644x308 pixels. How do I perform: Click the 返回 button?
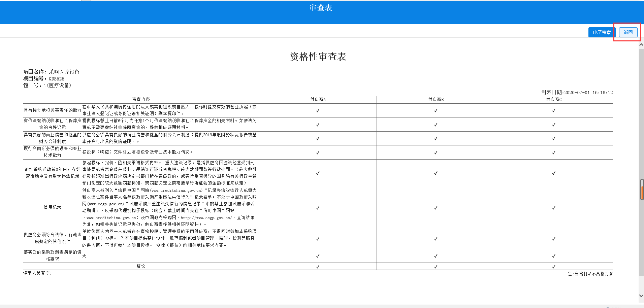point(628,32)
